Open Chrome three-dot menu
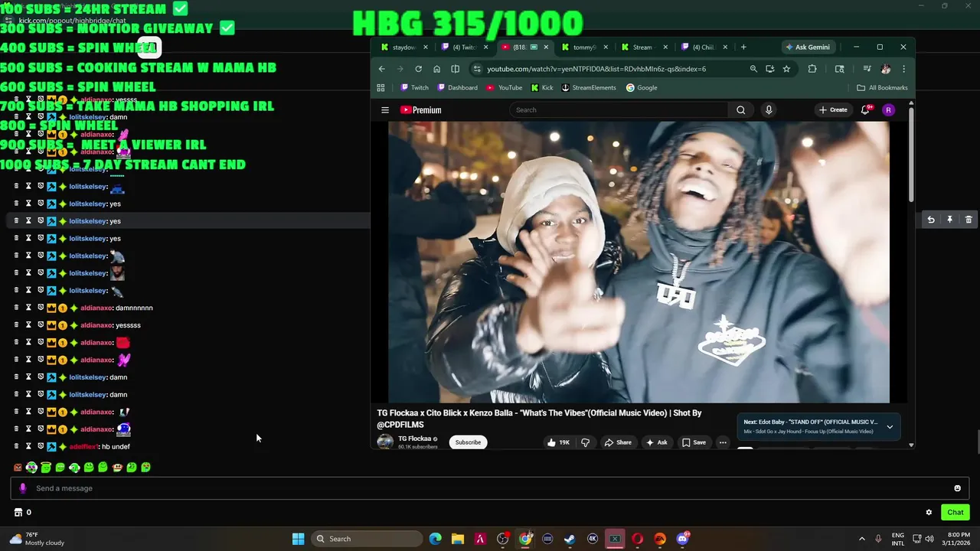Image resolution: width=980 pixels, height=551 pixels. [903, 69]
